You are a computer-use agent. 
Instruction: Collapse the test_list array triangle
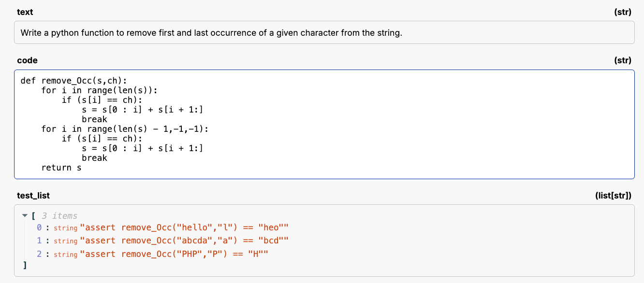coord(25,215)
